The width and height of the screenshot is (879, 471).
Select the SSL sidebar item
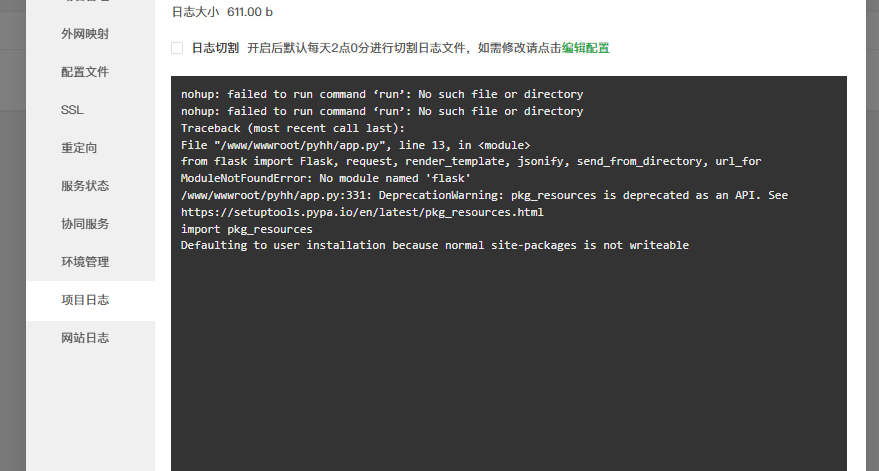[x=72, y=110]
